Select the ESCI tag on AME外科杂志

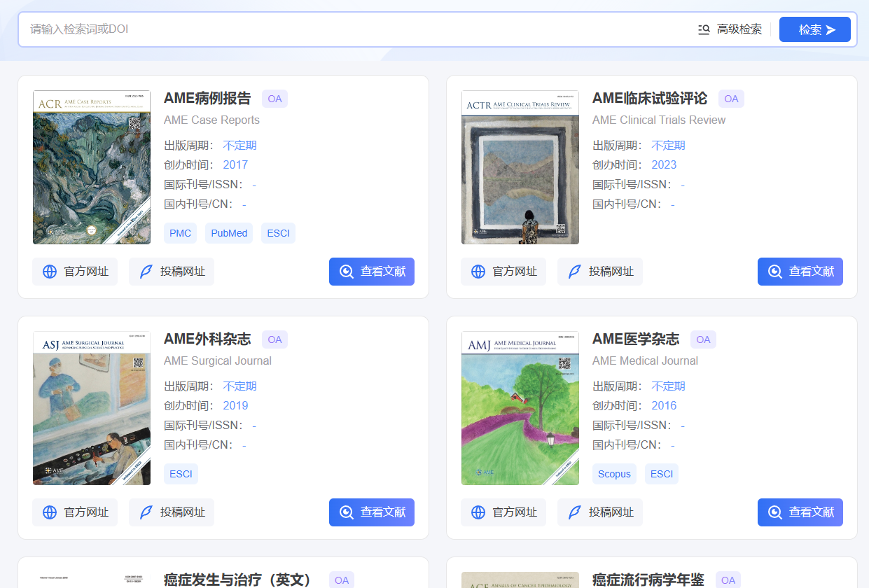[x=181, y=474]
